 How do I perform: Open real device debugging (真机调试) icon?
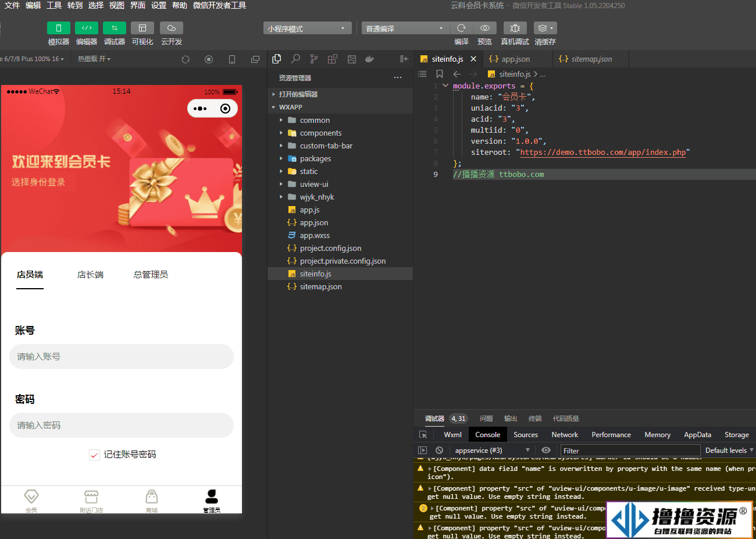[515, 28]
